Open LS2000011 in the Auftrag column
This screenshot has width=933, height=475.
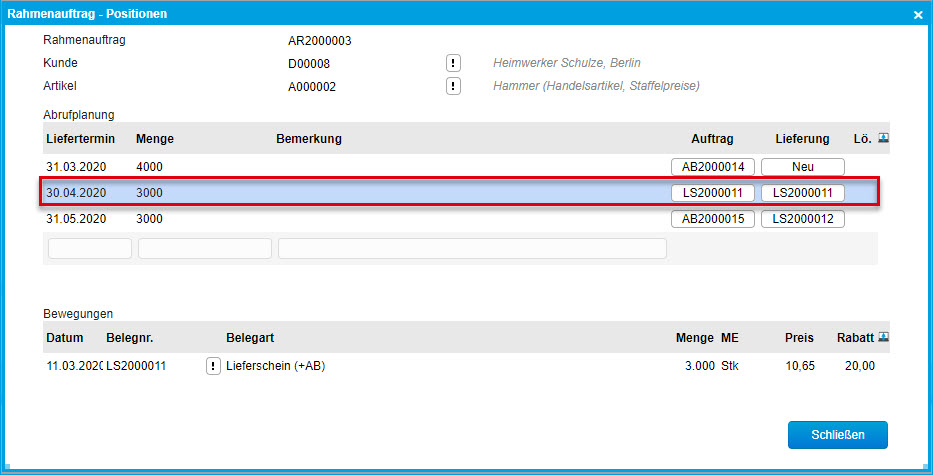click(x=713, y=193)
